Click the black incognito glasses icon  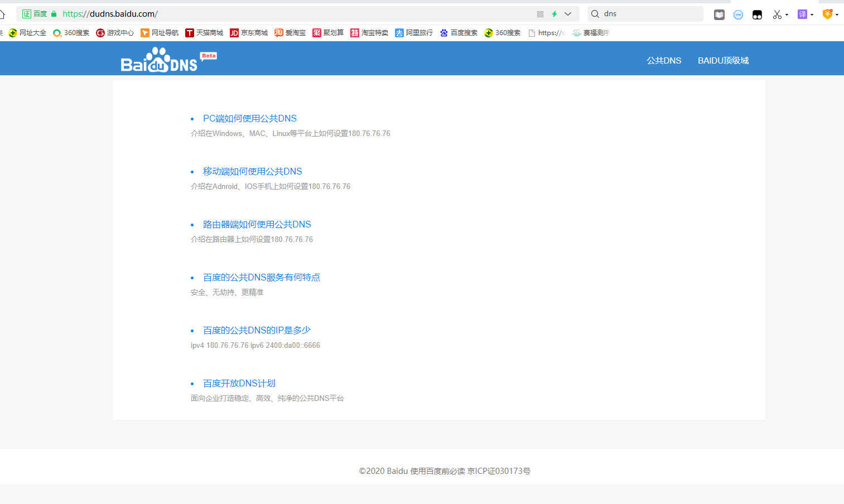757,14
